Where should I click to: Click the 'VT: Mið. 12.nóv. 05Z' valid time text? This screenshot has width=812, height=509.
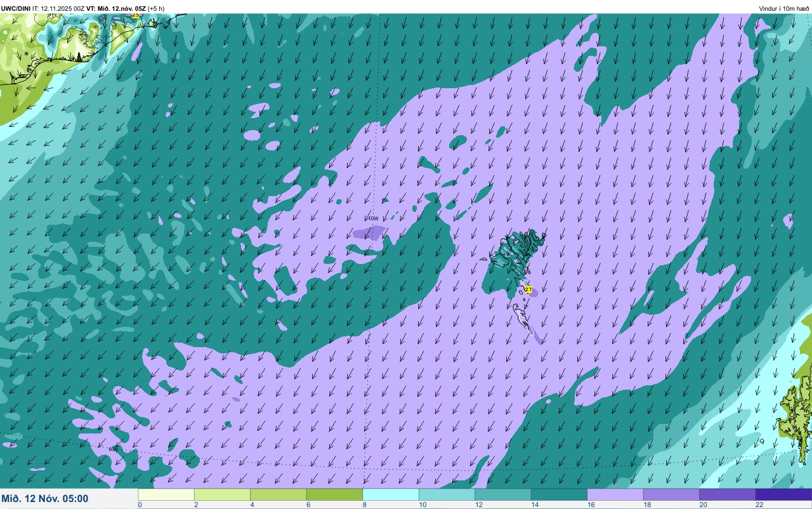(117, 8)
